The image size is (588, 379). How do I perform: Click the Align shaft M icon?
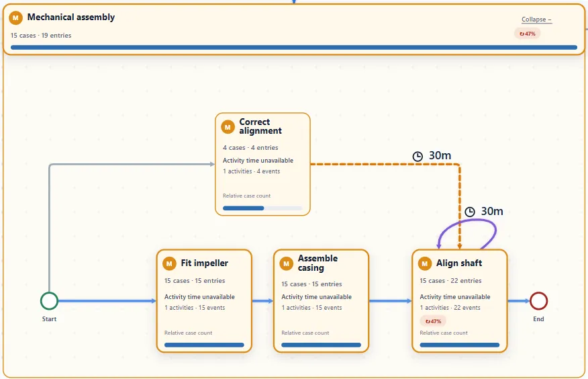(424, 263)
